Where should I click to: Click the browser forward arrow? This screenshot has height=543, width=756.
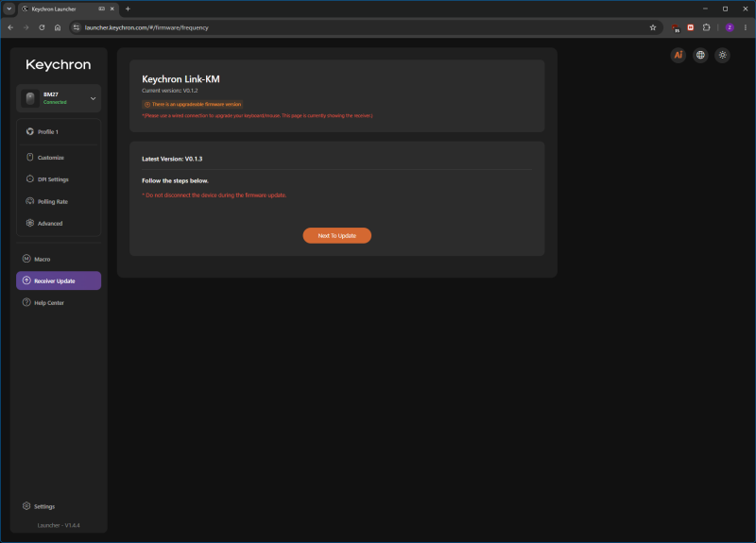[26, 27]
